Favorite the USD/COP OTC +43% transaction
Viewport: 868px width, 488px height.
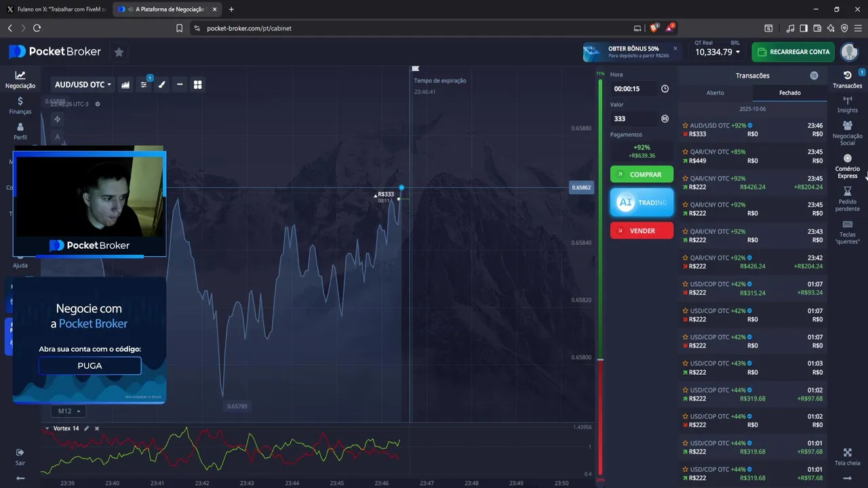[686, 363]
